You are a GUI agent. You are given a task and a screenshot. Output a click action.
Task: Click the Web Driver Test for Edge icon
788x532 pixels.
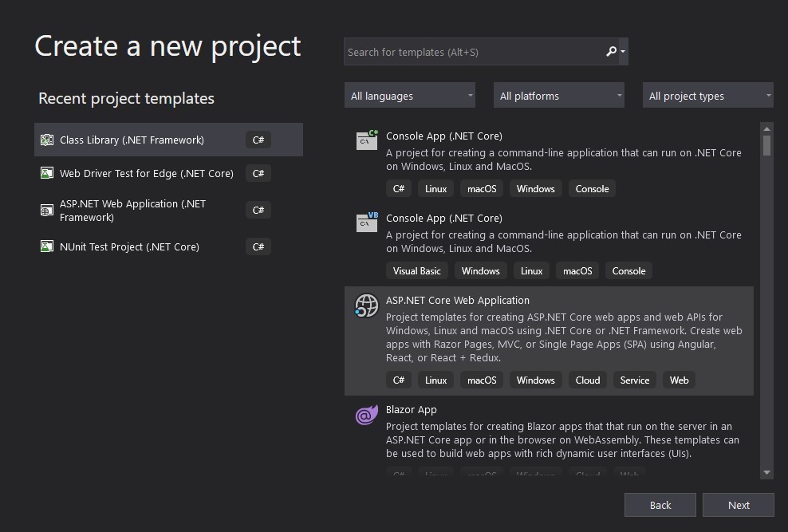pos(47,173)
